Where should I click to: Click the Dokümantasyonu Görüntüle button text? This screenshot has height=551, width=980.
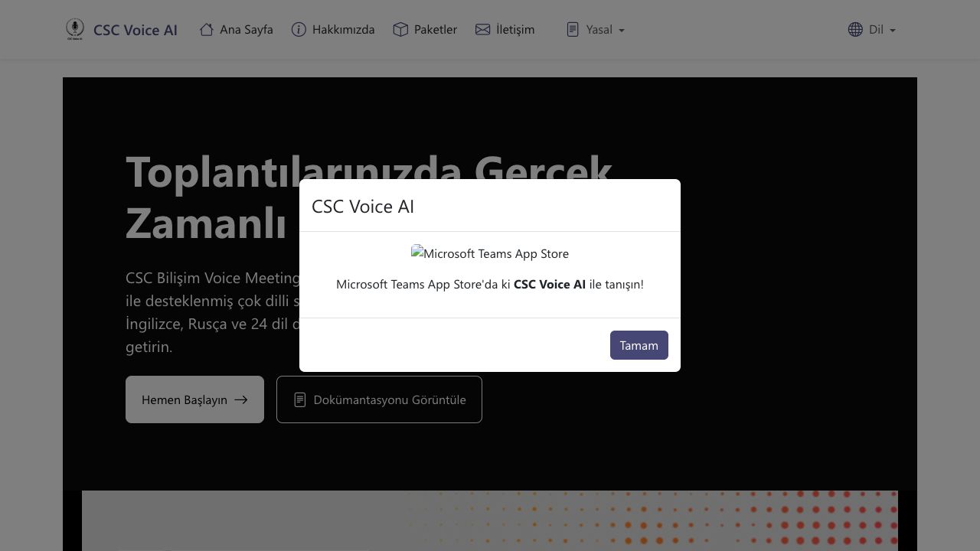pos(389,399)
